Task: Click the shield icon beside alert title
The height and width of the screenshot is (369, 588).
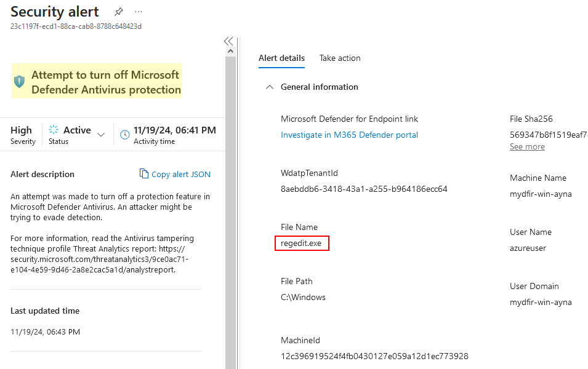Action: [x=19, y=81]
